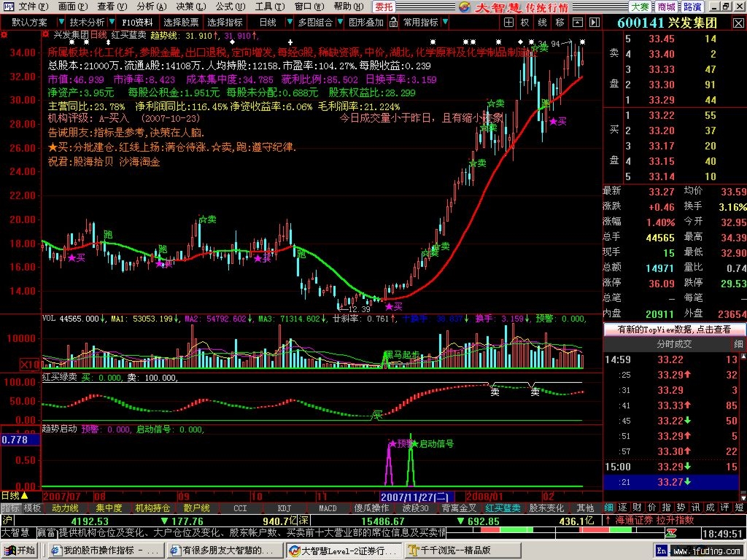
Task: Click the F10资料 toolbar button
Action: click(x=137, y=23)
